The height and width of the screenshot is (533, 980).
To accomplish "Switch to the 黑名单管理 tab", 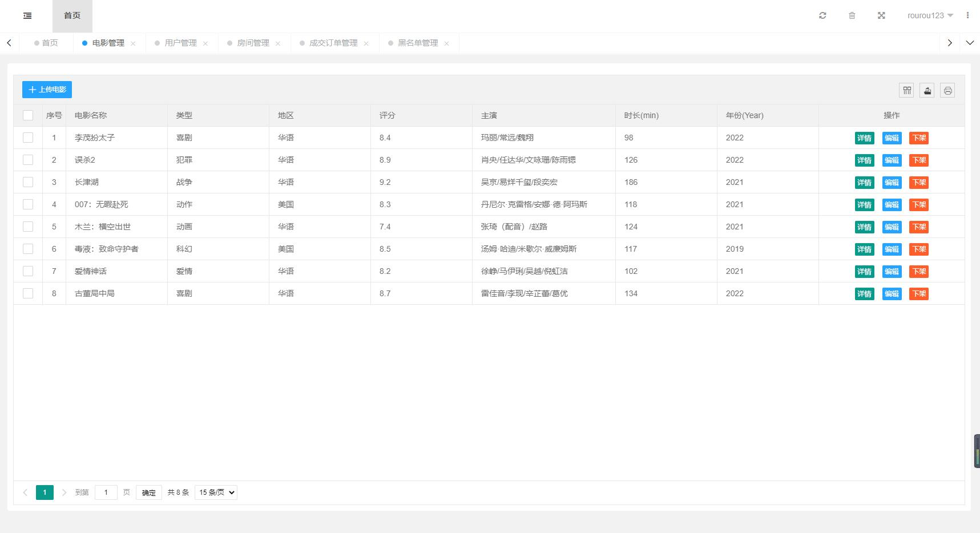I will [x=418, y=43].
